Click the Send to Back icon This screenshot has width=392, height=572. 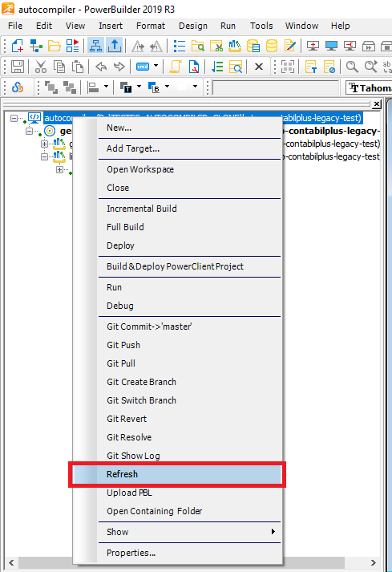(70, 87)
